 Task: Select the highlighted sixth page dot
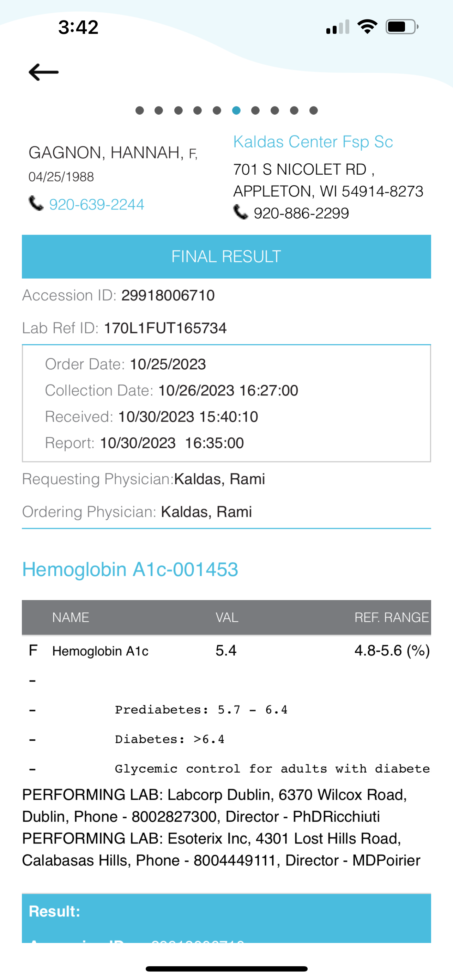pyautogui.click(x=236, y=110)
